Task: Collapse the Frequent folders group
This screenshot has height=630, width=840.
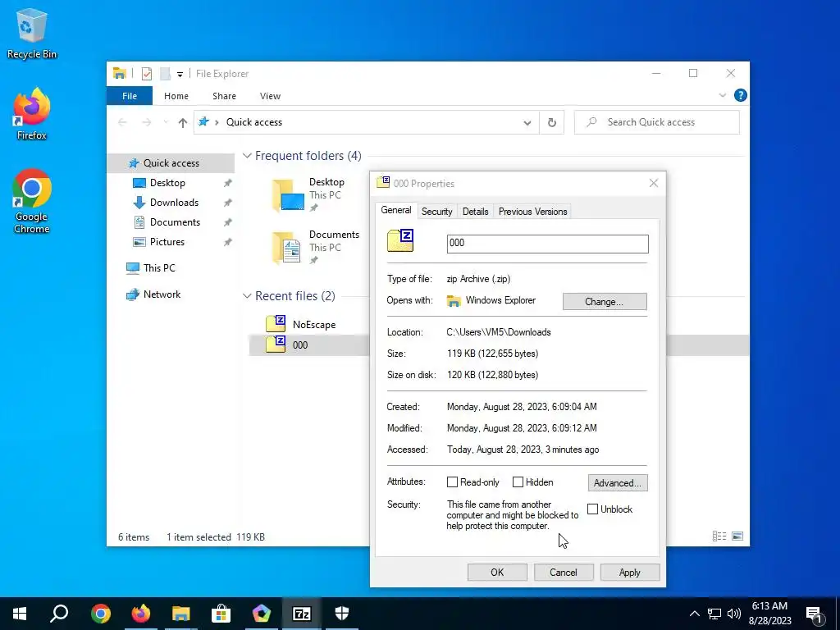Action: [247, 156]
